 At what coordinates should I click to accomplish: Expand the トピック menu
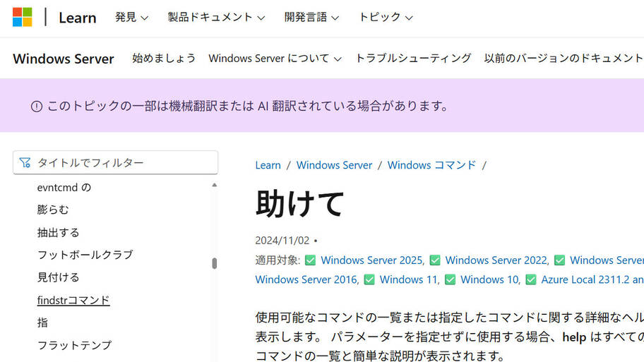pos(386,17)
